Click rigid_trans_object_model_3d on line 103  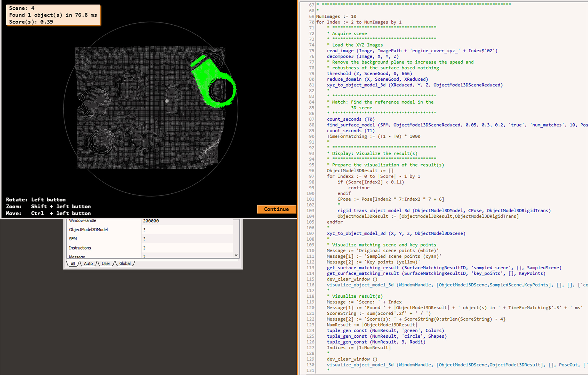[x=444, y=210]
